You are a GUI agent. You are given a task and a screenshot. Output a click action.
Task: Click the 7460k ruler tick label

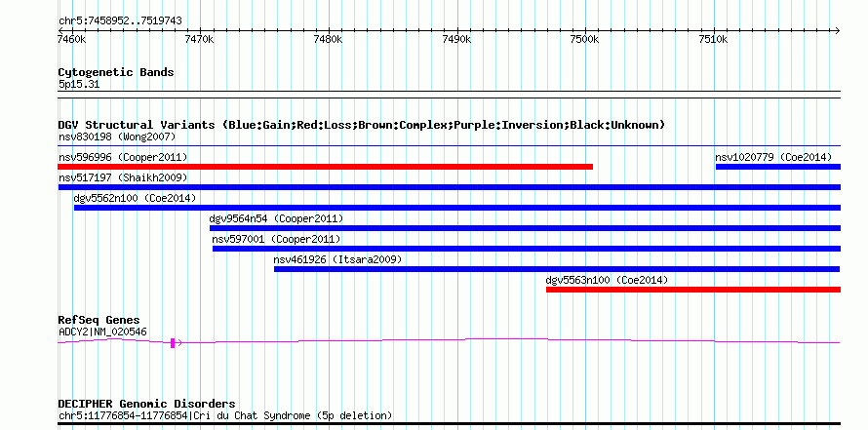coord(72,39)
